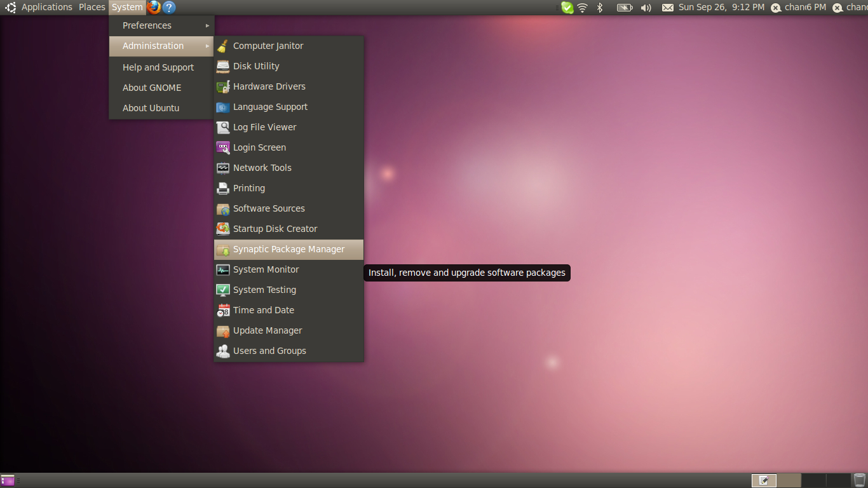Screen dimensions: 868x488
Task: Switch to the fourth workspace
Action: point(838,480)
